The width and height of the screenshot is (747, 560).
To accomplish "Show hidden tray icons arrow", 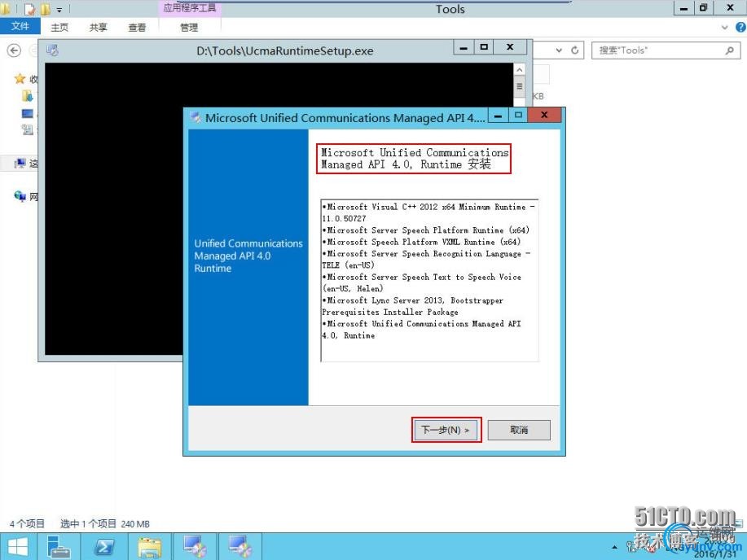I will tap(614, 547).
